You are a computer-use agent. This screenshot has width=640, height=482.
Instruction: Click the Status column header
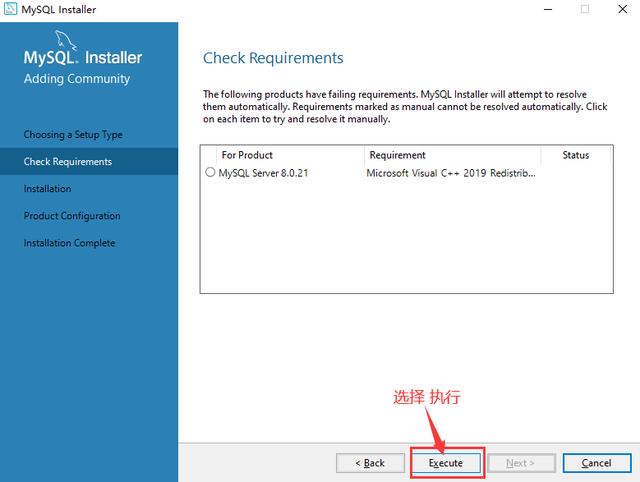click(x=576, y=155)
